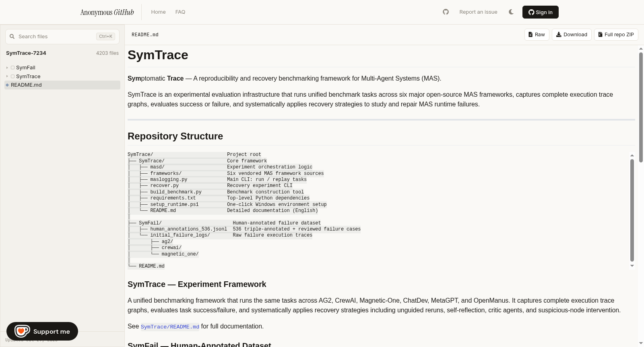Click the crewai/ entry

click(172, 248)
